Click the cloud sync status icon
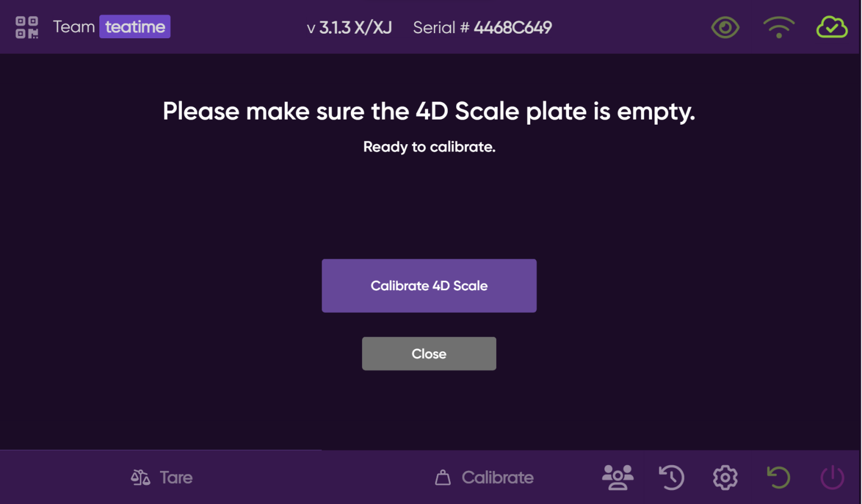Viewport: 862px width, 504px height. click(832, 27)
